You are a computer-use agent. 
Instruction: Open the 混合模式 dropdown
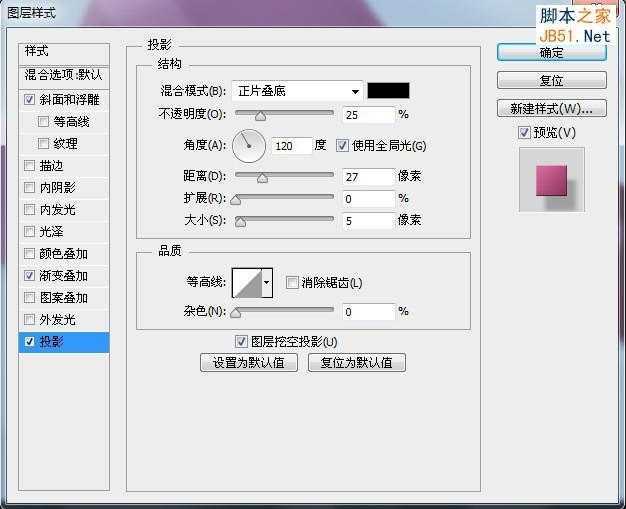tap(297, 91)
